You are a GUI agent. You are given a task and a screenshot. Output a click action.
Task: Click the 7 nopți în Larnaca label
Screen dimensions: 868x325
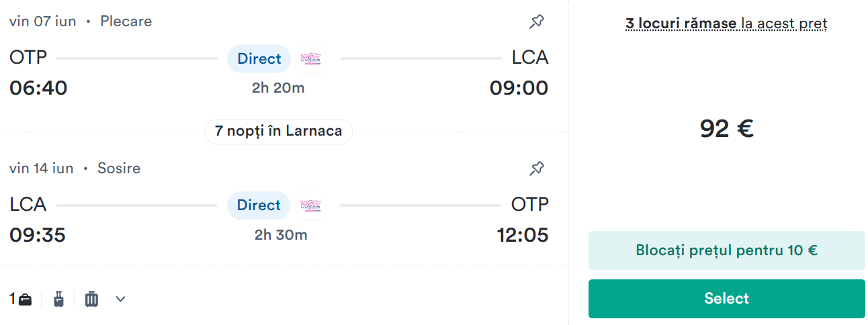pyautogui.click(x=279, y=131)
